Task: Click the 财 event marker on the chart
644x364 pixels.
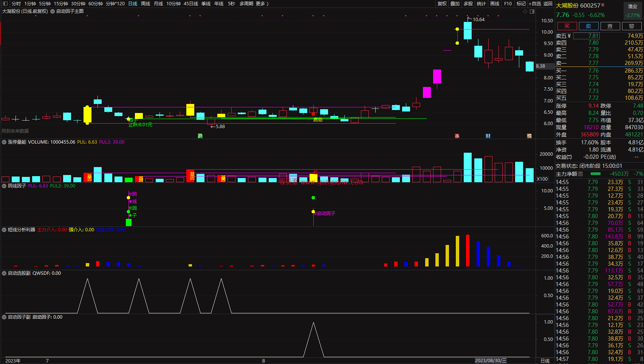Action: (488, 136)
